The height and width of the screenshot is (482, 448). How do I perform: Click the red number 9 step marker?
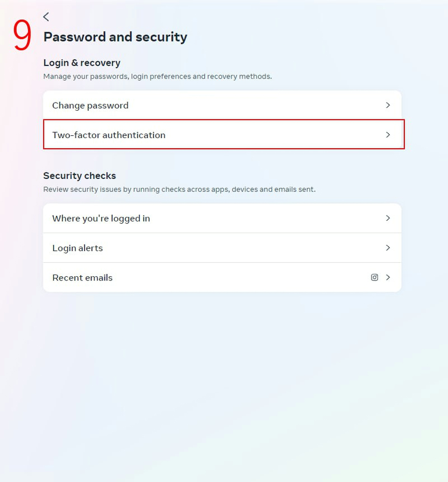pyautogui.click(x=22, y=35)
